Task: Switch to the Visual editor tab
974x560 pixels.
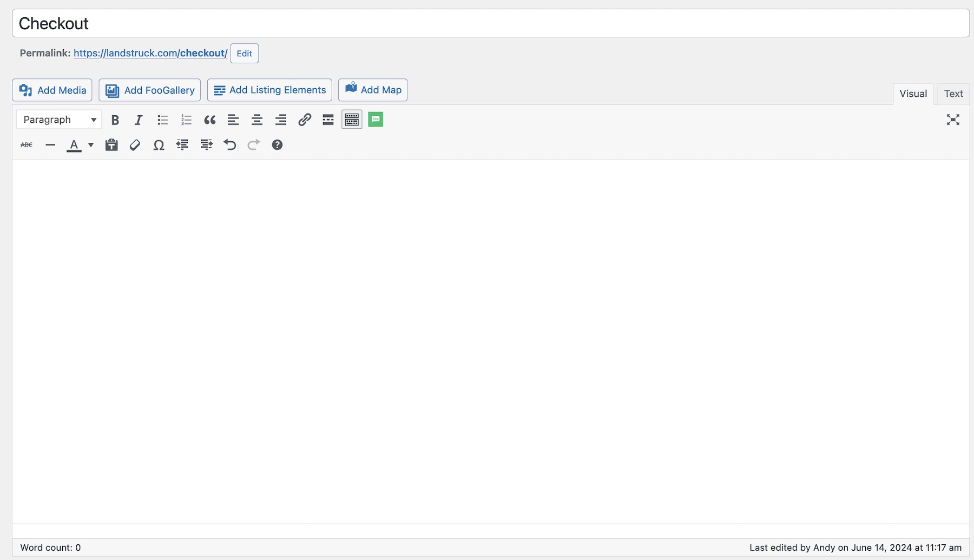Action: pos(913,94)
